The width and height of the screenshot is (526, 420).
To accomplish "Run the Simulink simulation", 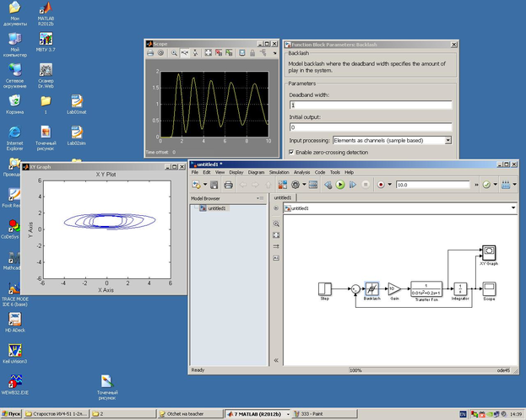I will (340, 184).
